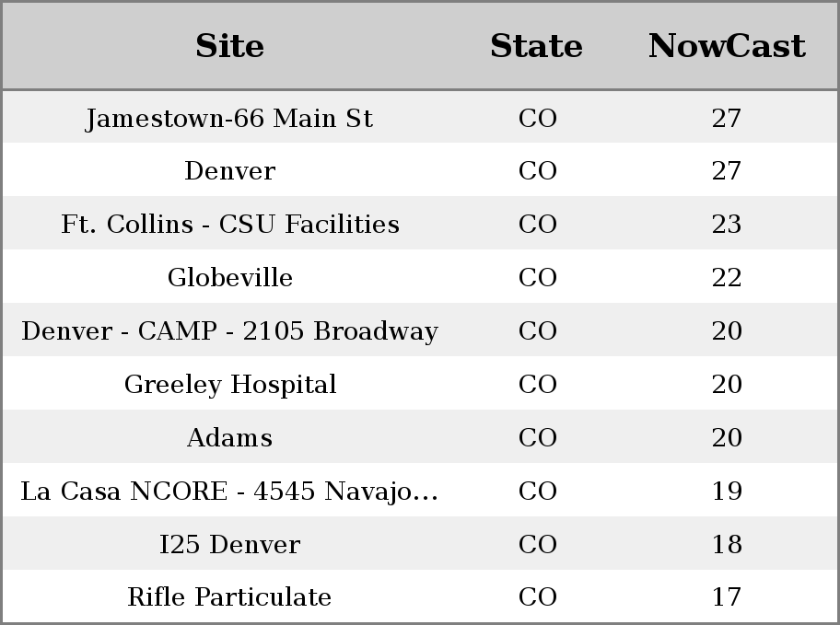Click NowCast value 19 for La Casa
Viewport: 840px width, 625px height.
tap(727, 492)
